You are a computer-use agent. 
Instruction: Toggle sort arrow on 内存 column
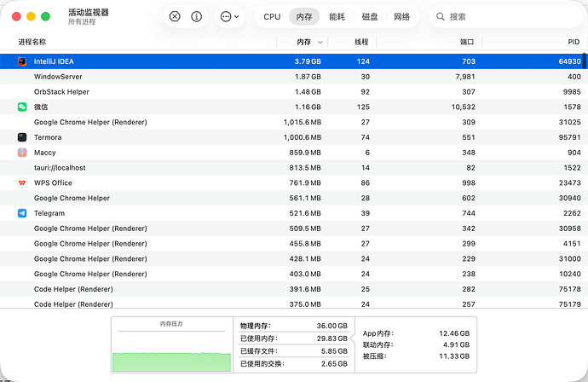coord(320,42)
